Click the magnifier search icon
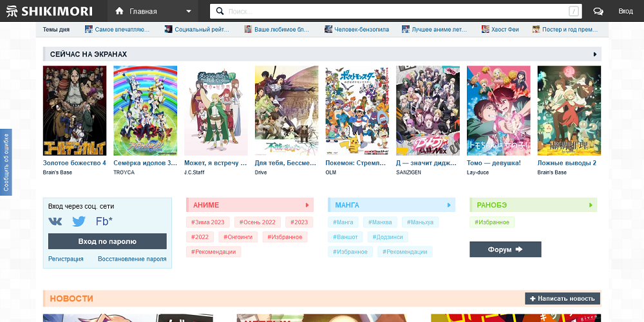Image resolution: width=644 pixels, height=322 pixels. tap(220, 11)
